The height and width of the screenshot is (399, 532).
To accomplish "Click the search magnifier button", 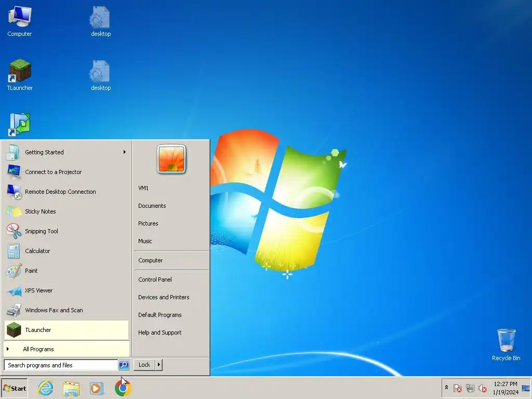I will pos(124,365).
